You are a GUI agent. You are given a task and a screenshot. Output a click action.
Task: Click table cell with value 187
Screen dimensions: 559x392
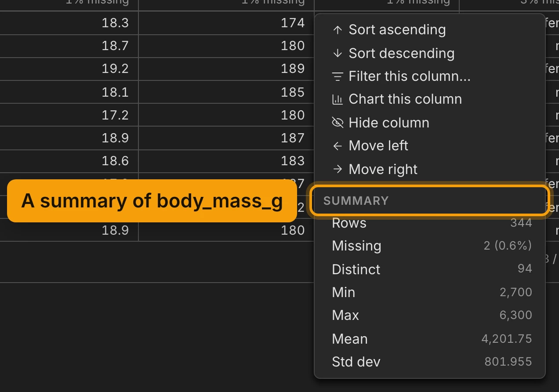point(226,138)
